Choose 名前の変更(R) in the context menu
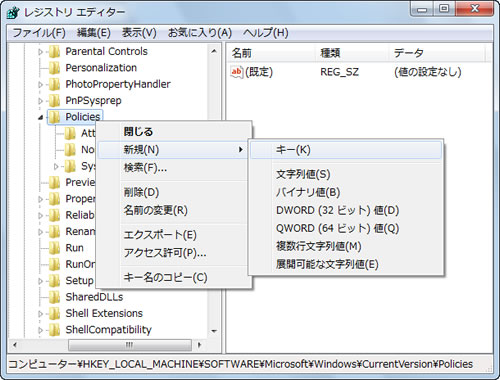 point(173,210)
